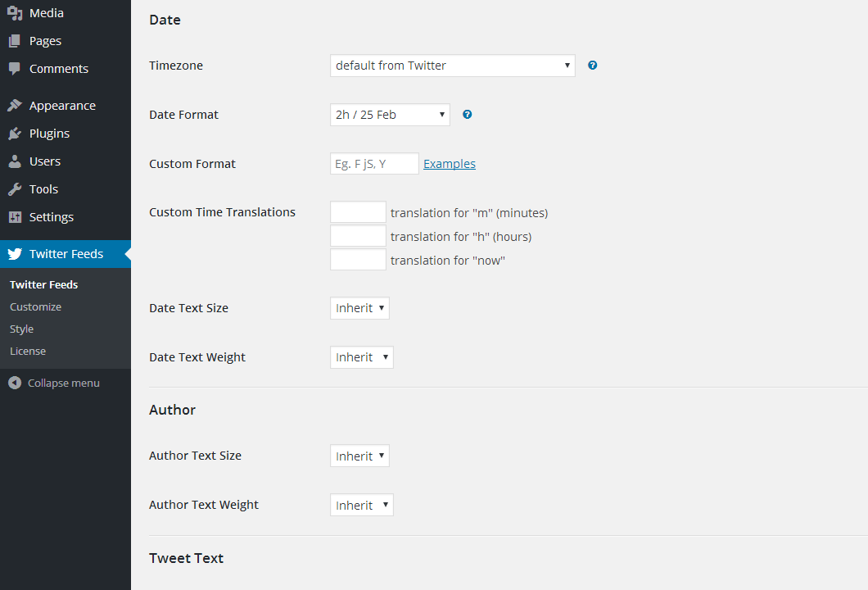The image size is (868, 590).
Task: Click the Tools wrench icon
Action: (15, 189)
